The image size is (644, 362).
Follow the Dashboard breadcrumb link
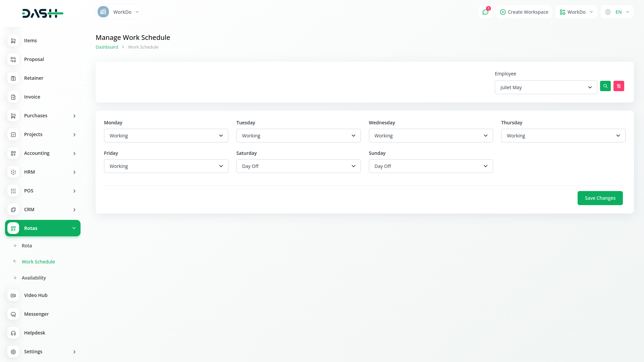[x=107, y=47]
